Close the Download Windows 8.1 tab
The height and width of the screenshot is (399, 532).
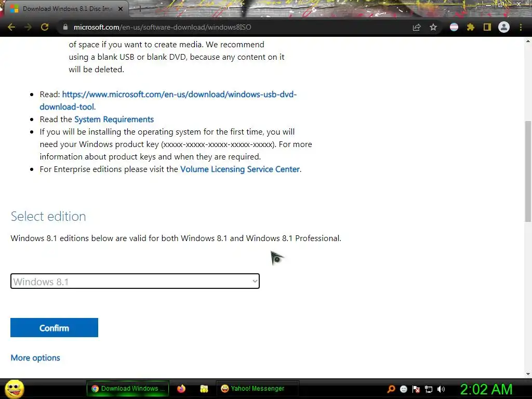click(121, 9)
